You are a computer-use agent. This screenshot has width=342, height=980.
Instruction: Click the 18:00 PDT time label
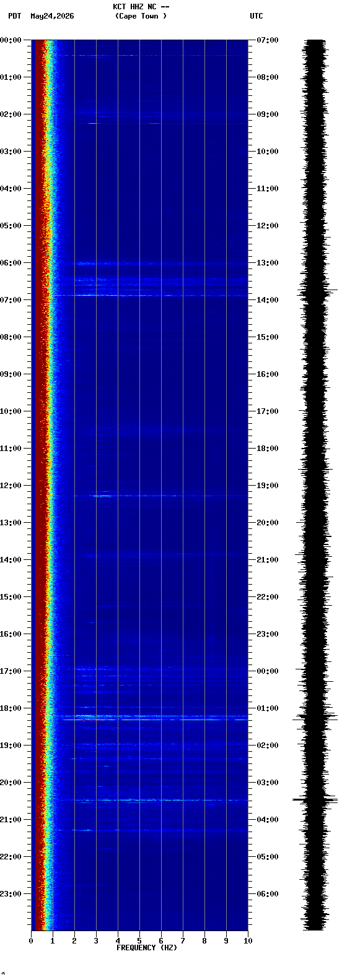coord(11,708)
